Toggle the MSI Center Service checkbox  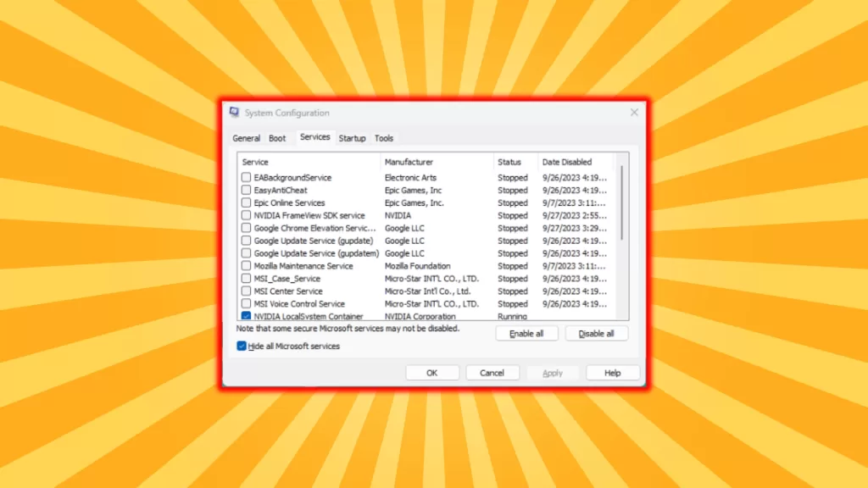coord(247,291)
